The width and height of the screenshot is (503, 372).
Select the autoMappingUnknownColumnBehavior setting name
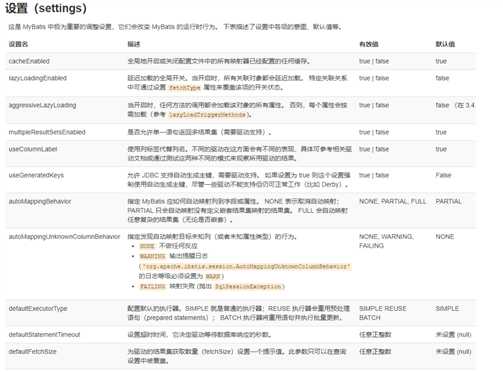pyautogui.click(x=64, y=236)
